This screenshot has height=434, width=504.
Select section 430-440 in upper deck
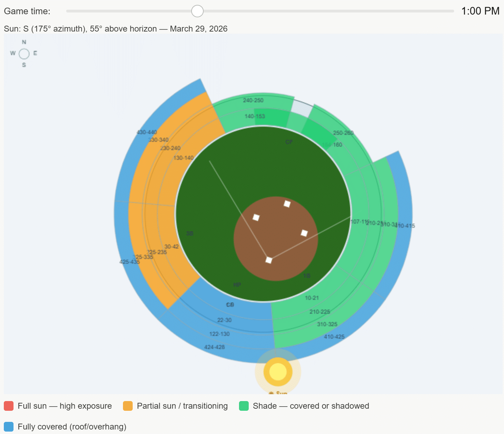(147, 132)
